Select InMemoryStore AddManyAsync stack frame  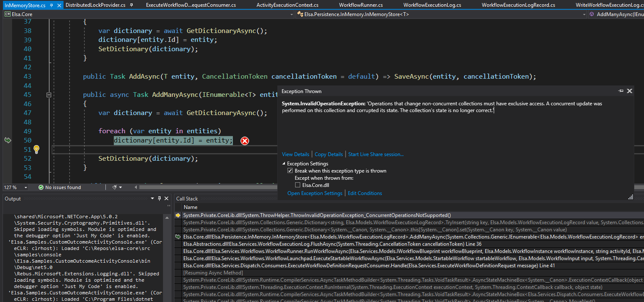(413, 237)
